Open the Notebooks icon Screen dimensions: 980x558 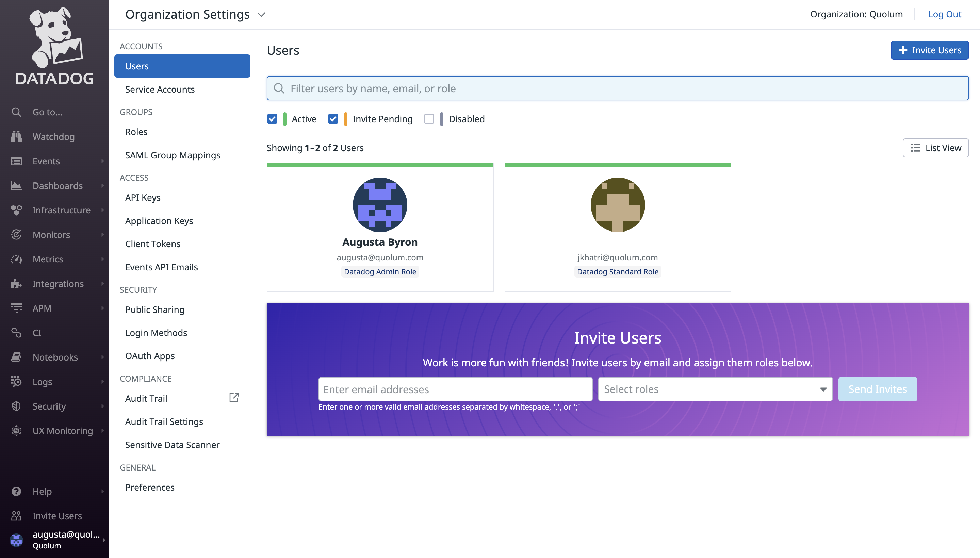coord(16,357)
